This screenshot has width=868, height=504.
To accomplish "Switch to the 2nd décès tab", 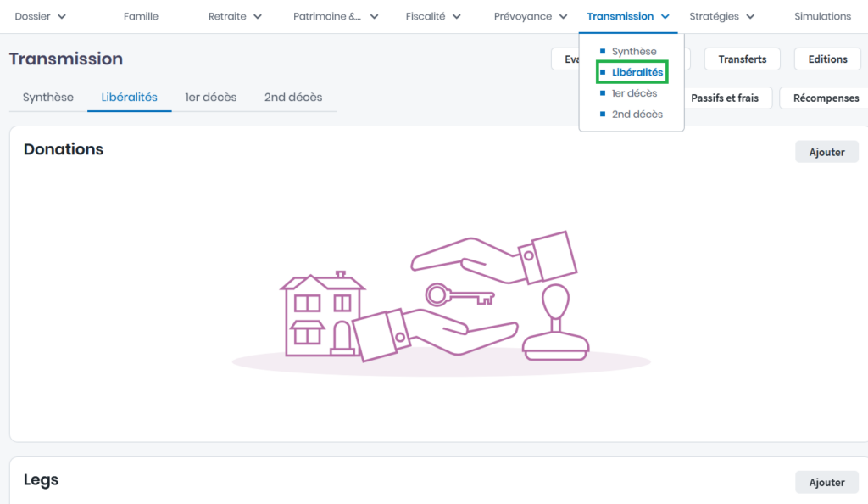I will click(x=292, y=97).
